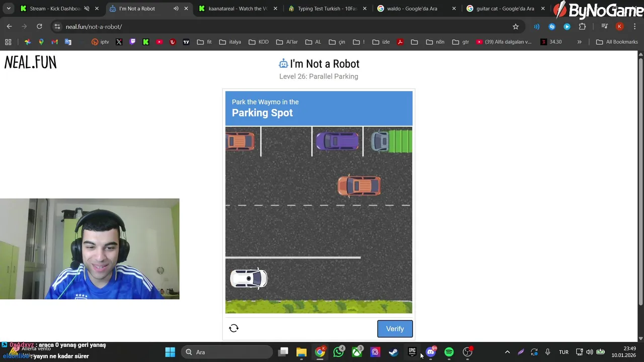The width and height of the screenshot is (644, 362).
Task: Open Xbox app from taskbar
Action: click(357, 352)
